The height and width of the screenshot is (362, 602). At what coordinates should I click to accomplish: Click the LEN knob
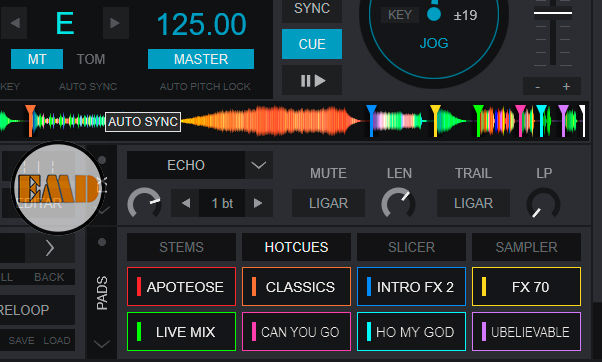tap(398, 203)
